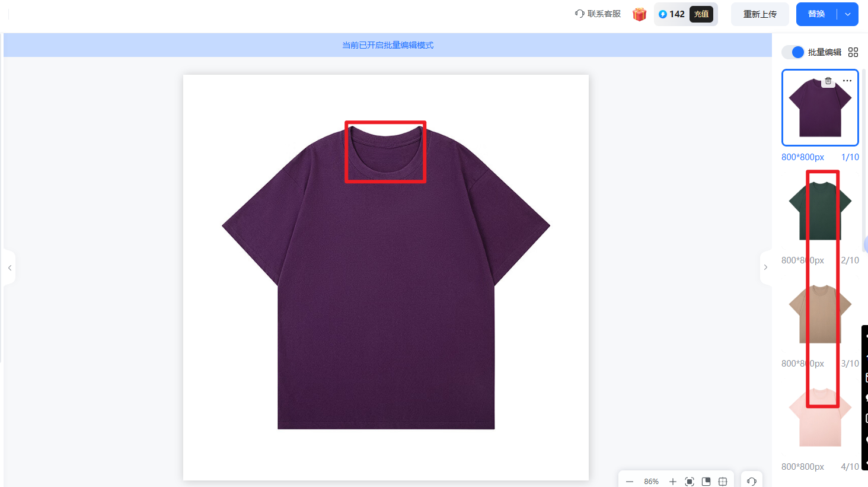The image size is (868, 487).
Task: Collapse the right panel with the chevron
Action: [x=765, y=268]
